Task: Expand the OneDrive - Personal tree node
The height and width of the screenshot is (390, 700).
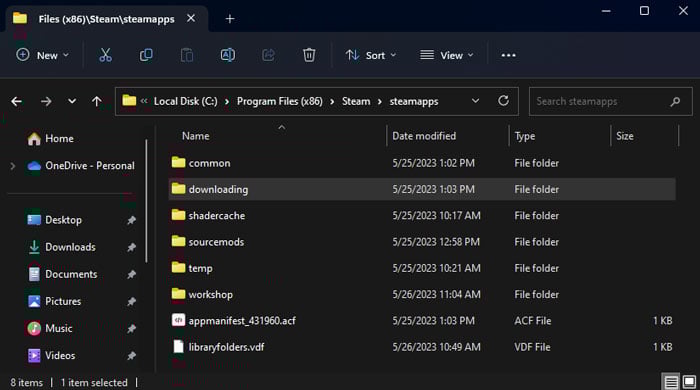Action: click(13, 166)
